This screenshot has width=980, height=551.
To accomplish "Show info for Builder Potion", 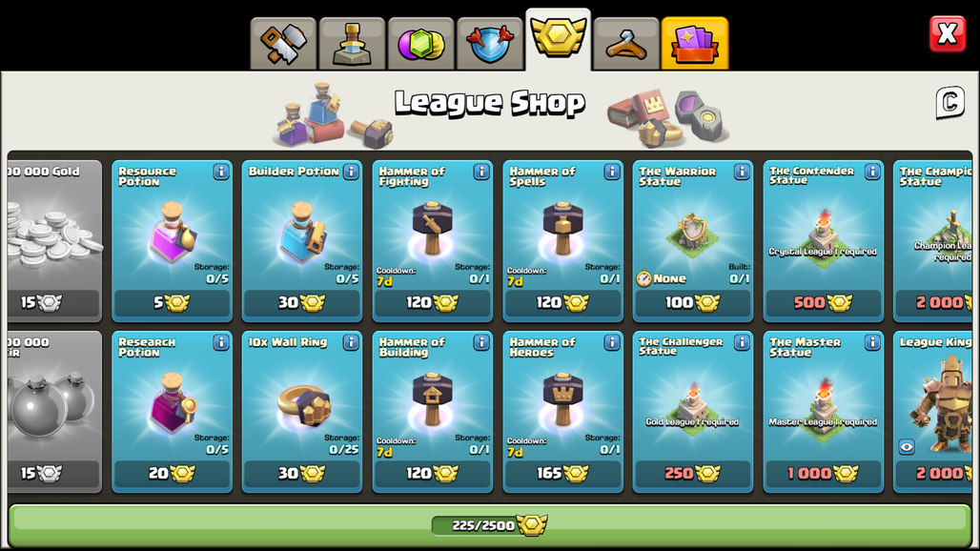I will point(351,172).
